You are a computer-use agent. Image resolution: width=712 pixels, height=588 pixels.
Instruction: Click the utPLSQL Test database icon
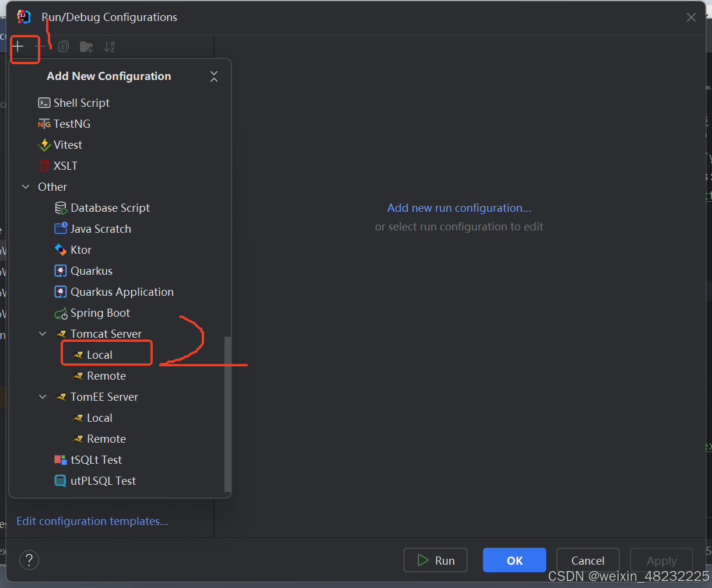[x=61, y=481]
